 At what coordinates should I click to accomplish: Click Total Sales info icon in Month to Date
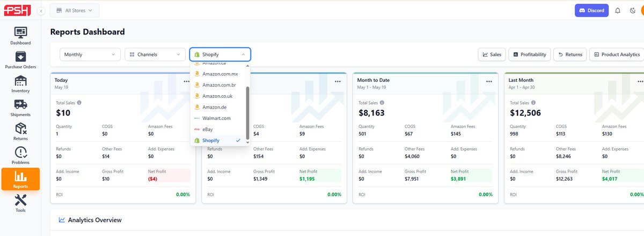tap(382, 103)
